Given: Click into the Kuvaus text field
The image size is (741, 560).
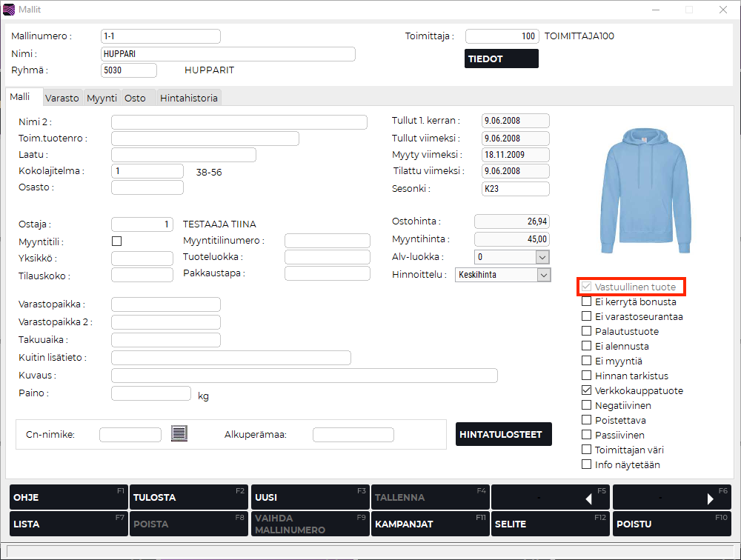Looking at the screenshot, I should (x=304, y=376).
